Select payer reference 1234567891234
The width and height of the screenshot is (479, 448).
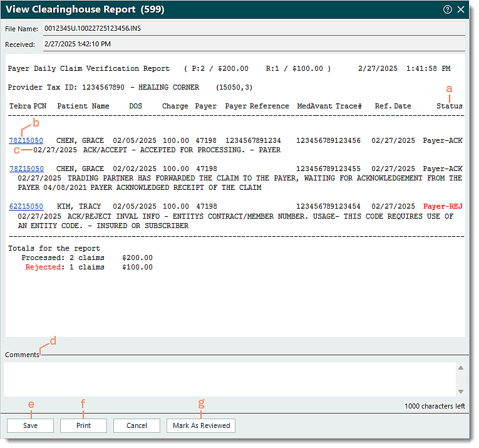[x=253, y=140]
